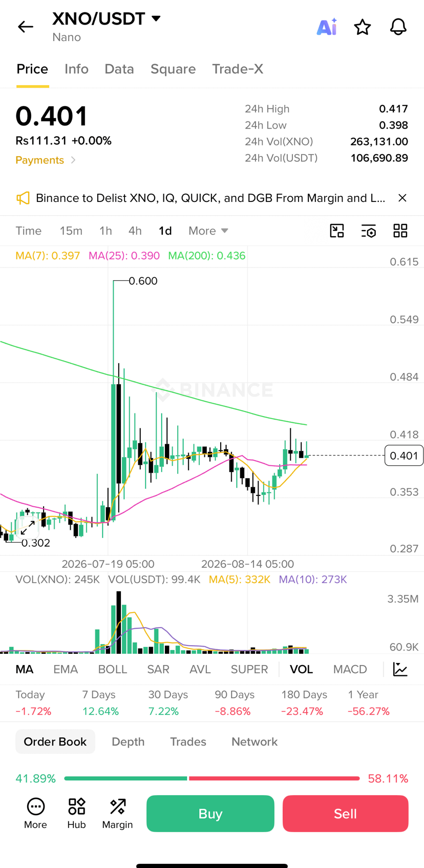Select the 1h chart interval
Screen dimensions: 424x868
coord(105,231)
